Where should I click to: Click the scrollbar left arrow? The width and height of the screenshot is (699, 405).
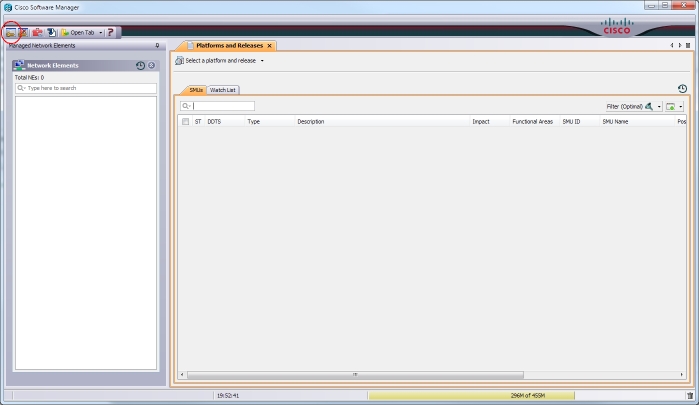pos(182,375)
